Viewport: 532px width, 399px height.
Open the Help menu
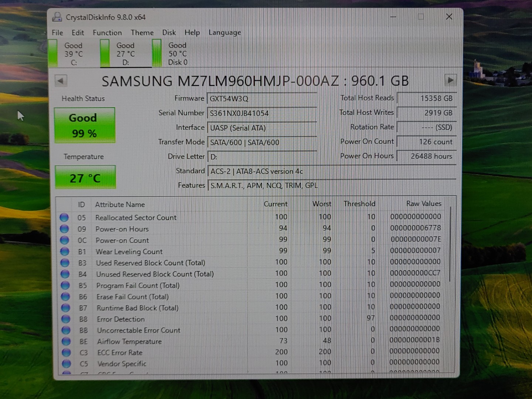192,33
